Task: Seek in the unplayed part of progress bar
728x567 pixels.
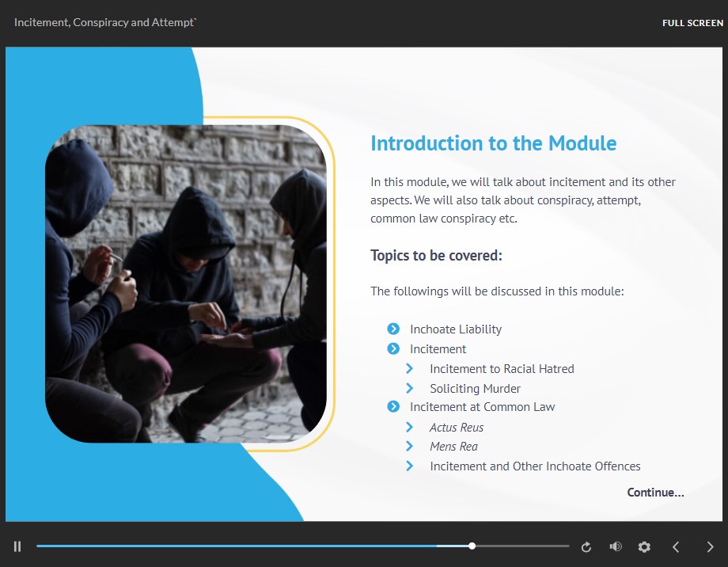Action: coord(522,546)
